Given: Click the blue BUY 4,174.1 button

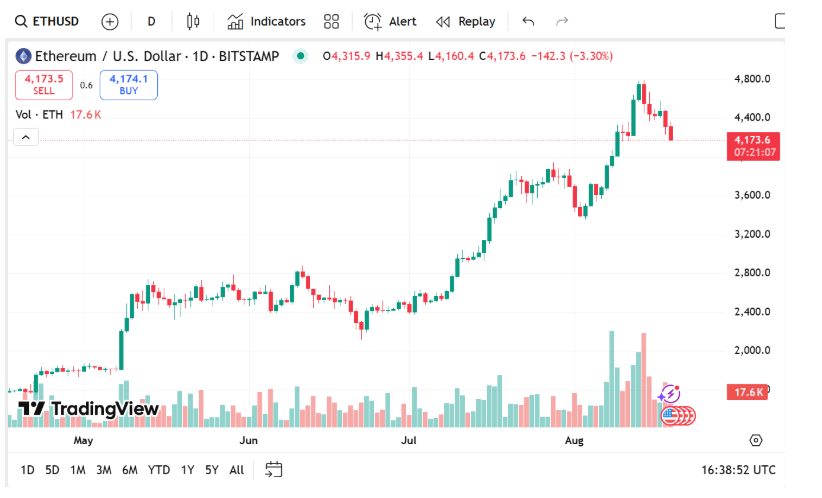Looking at the screenshot, I should click(128, 84).
